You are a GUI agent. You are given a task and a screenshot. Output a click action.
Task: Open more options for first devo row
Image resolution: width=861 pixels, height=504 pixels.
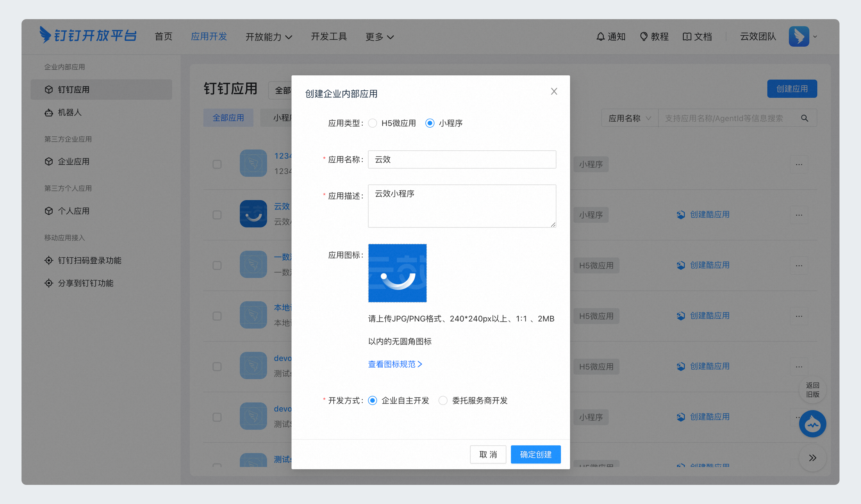tap(799, 366)
